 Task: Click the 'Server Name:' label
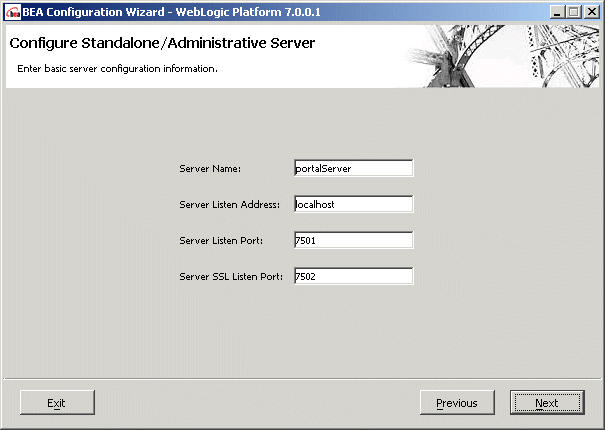point(210,169)
